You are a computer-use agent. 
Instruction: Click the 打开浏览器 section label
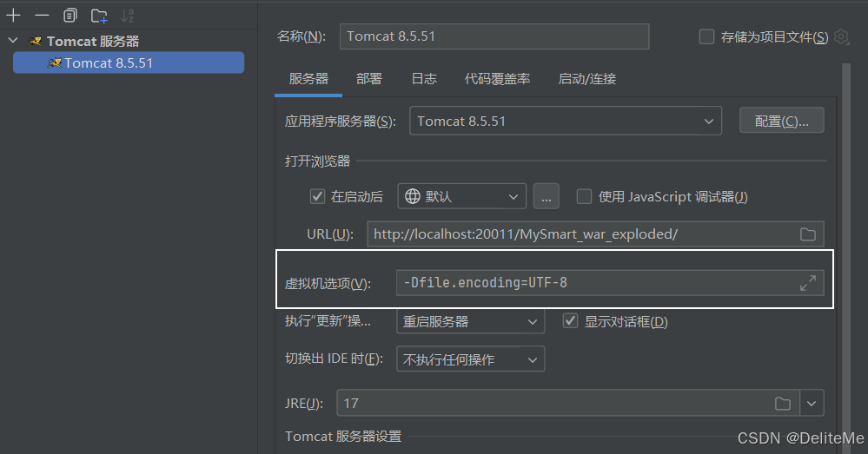point(317,161)
